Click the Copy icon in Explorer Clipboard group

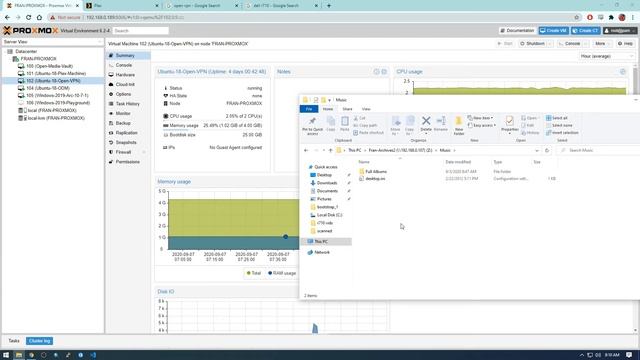coord(331,121)
